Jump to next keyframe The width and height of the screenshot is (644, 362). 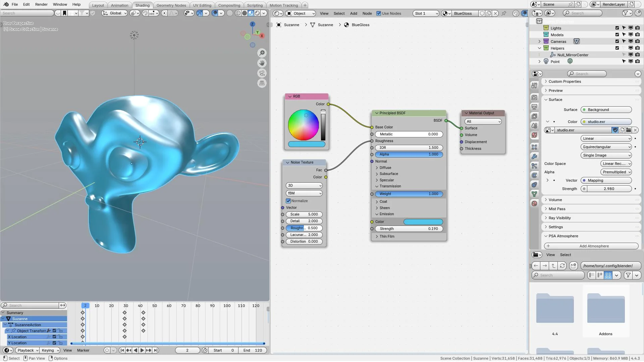click(x=149, y=350)
